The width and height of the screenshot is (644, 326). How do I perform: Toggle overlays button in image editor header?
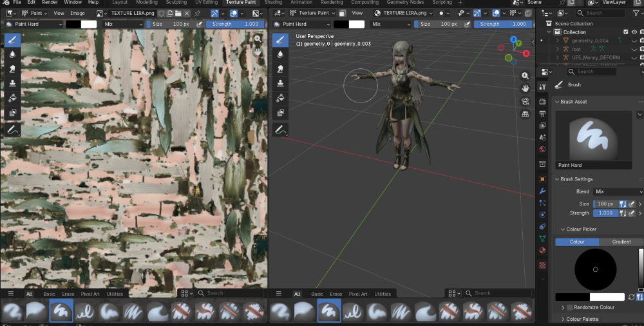(234, 14)
